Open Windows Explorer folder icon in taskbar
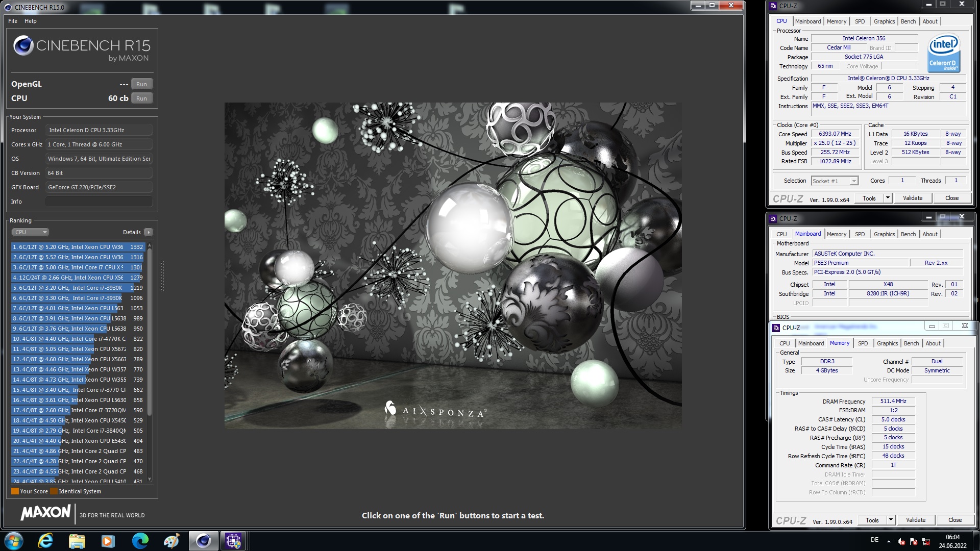 pos(77,541)
